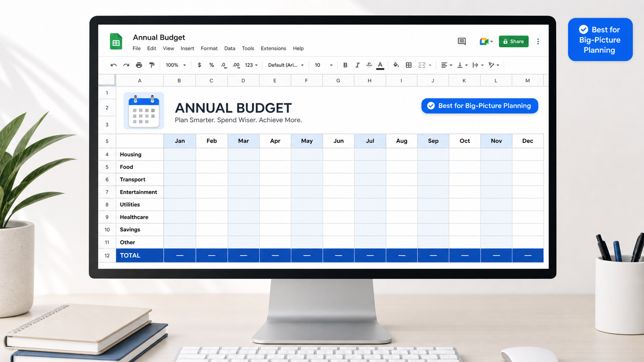Format as currency with dollar icon
The height and width of the screenshot is (362, 644).
199,65
